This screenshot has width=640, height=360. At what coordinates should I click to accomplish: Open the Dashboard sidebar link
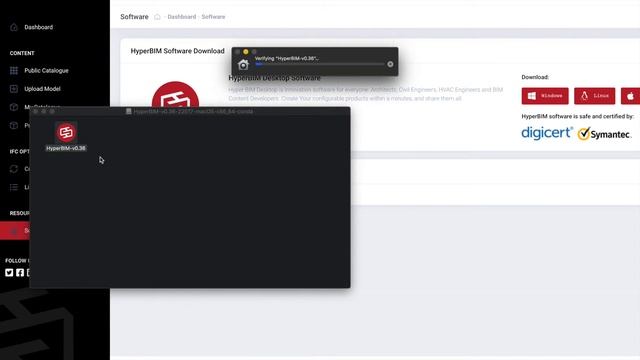38,27
